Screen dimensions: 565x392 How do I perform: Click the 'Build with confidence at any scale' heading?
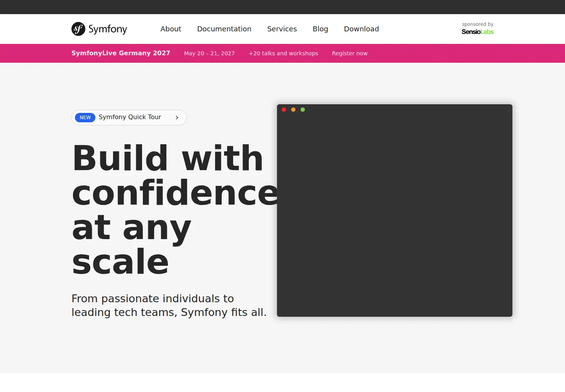175,210
